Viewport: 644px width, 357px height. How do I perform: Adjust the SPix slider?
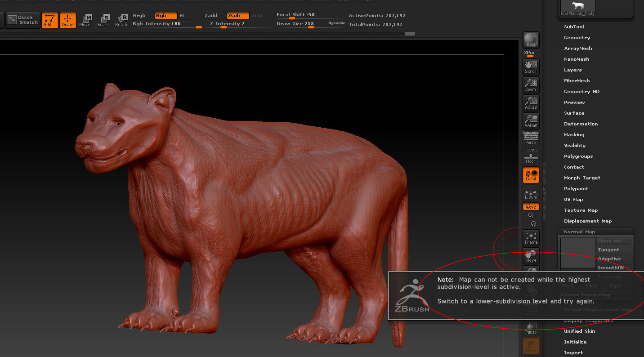coord(531,54)
